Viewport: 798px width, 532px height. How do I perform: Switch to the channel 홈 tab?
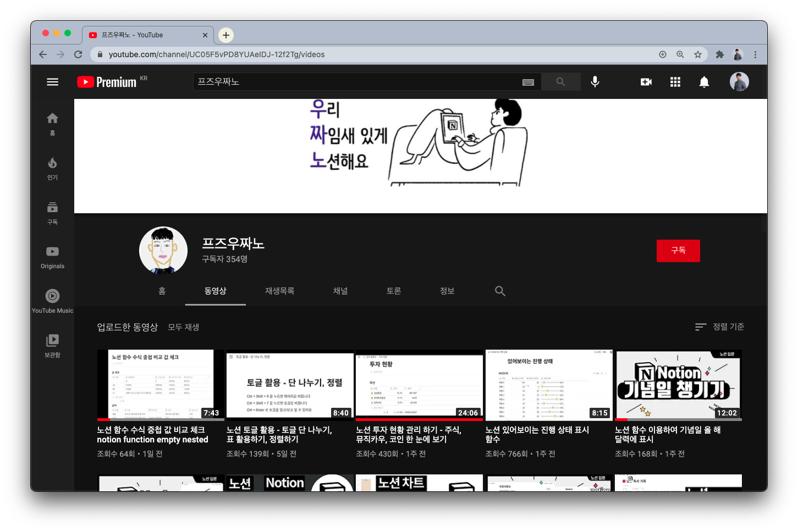point(162,291)
